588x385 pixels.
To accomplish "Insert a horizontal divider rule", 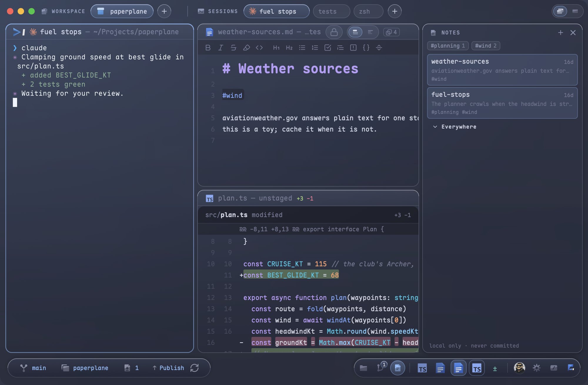I will pos(379,48).
